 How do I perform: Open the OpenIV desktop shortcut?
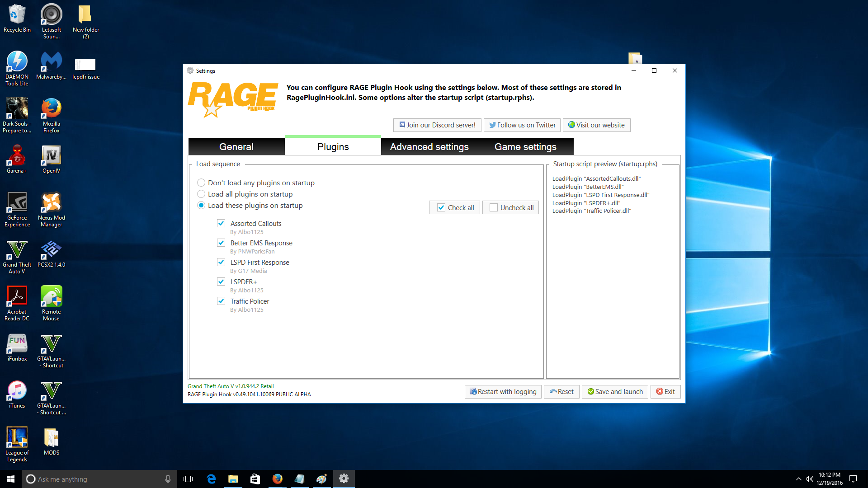point(51,156)
